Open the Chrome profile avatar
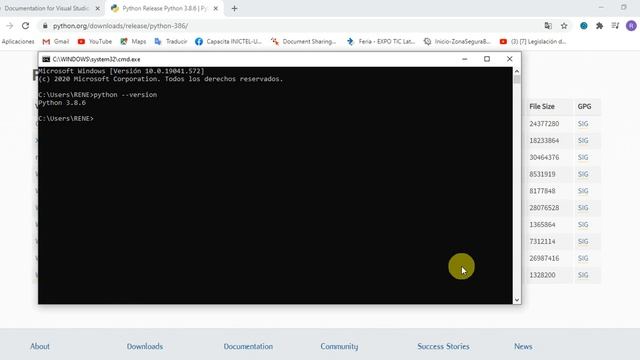Image resolution: width=640 pixels, height=360 pixels. point(631,26)
